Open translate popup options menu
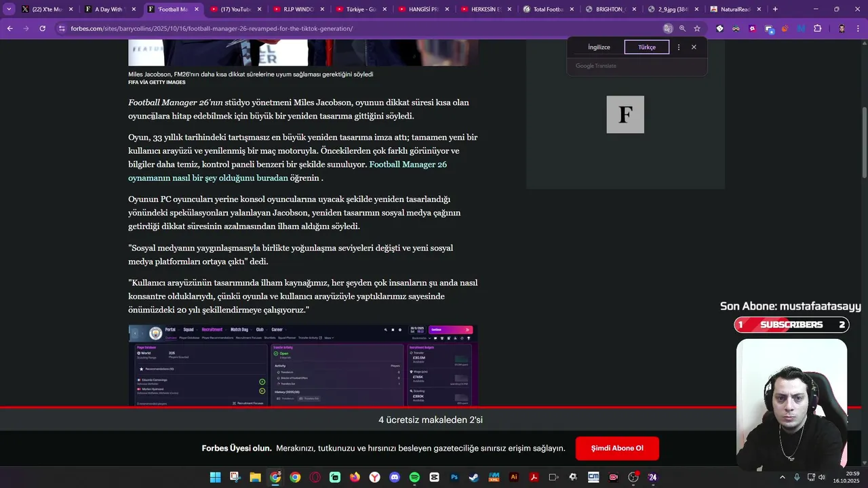The height and width of the screenshot is (488, 868). [679, 47]
